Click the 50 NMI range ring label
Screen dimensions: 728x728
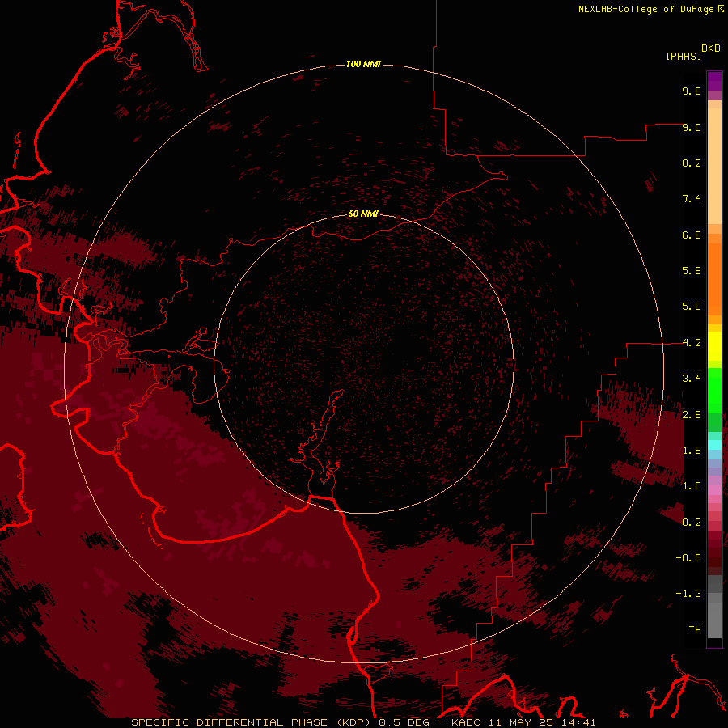click(x=363, y=214)
